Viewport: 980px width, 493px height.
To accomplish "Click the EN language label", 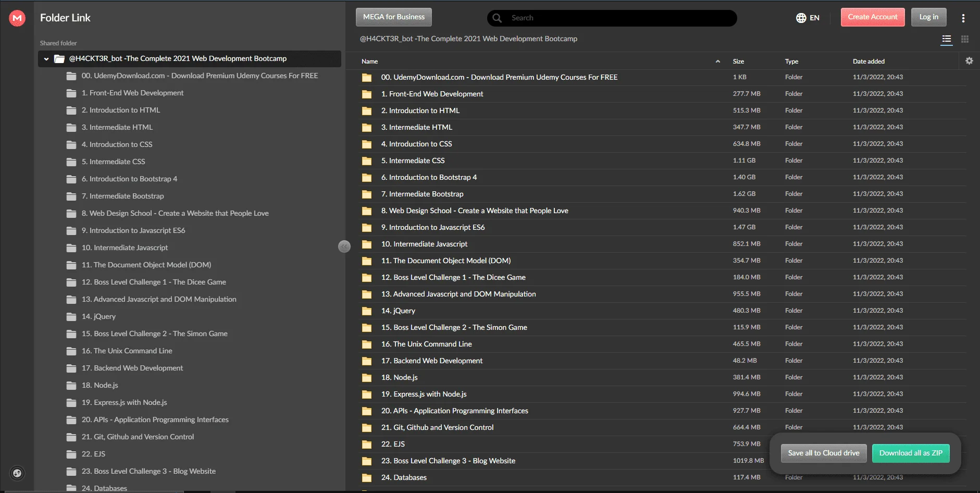I will (814, 18).
